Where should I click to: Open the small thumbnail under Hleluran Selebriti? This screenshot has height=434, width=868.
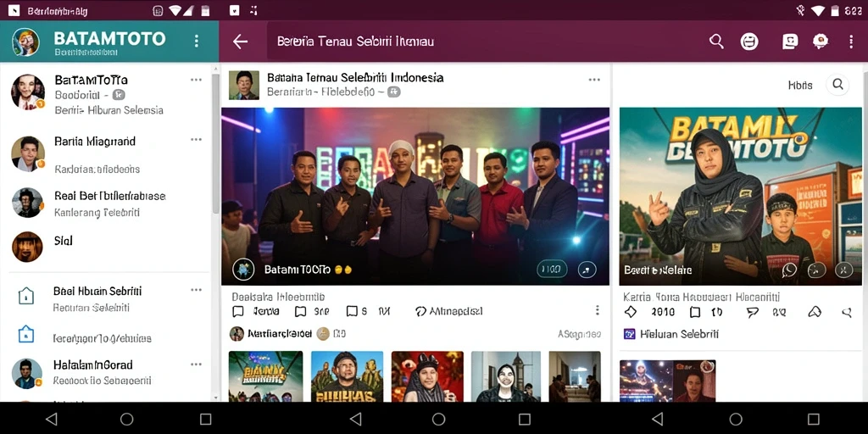click(667, 381)
